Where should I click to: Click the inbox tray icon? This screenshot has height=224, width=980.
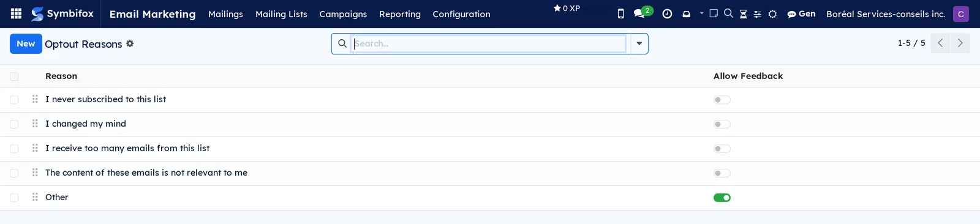(686, 13)
